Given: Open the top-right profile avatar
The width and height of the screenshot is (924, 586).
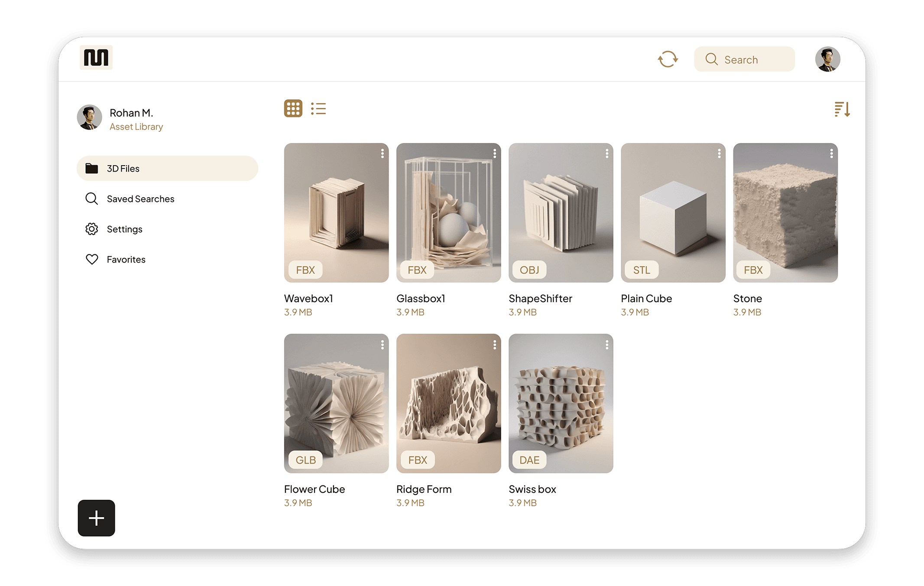Looking at the screenshot, I should (827, 59).
